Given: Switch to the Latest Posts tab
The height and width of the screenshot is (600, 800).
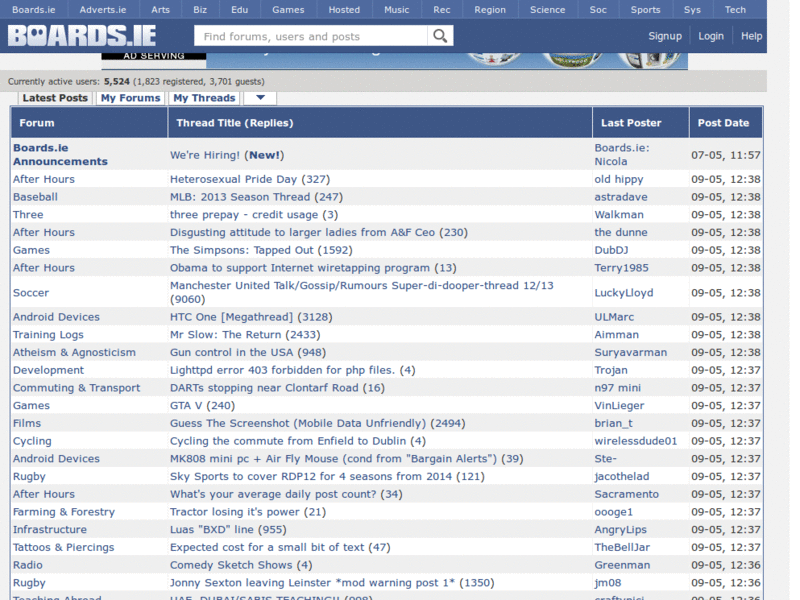Looking at the screenshot, I should coord(55,98).
